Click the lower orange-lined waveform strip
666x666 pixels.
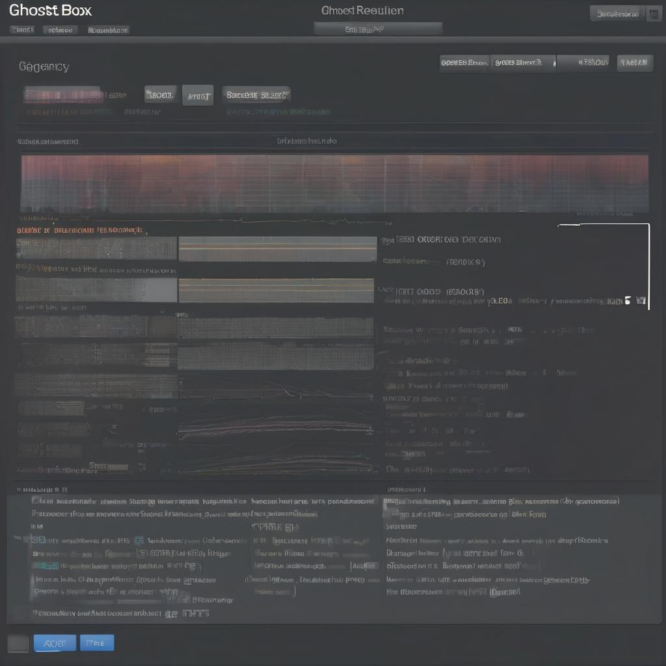pyautogui.click(x=276, y=291)
